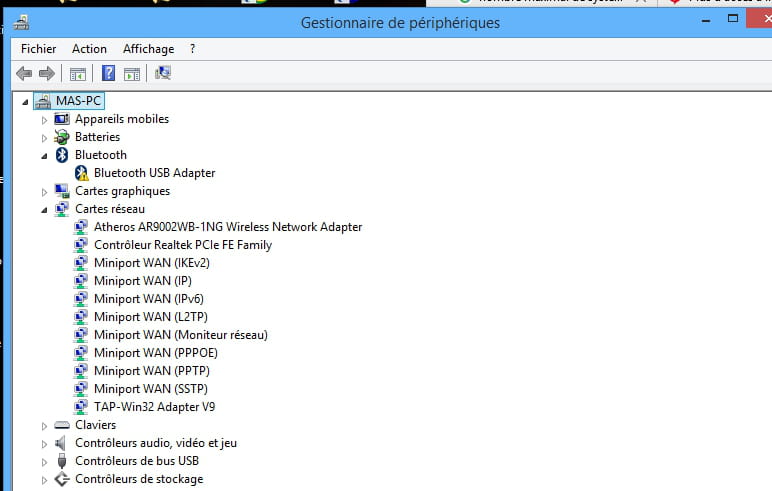Image resolution: width=772 pixels, height=491 pixels.
Task: Select Miniport WAN (IPv6)
Action: click(149, 299)
